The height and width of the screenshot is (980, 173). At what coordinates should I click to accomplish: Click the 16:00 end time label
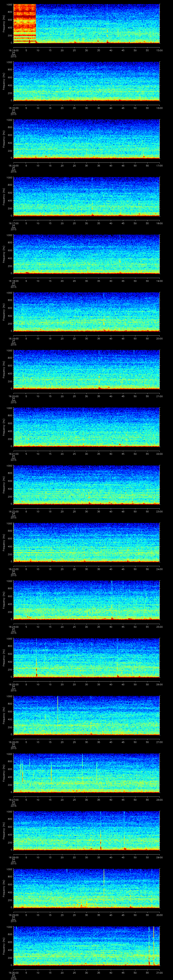[x=160, y=108]
